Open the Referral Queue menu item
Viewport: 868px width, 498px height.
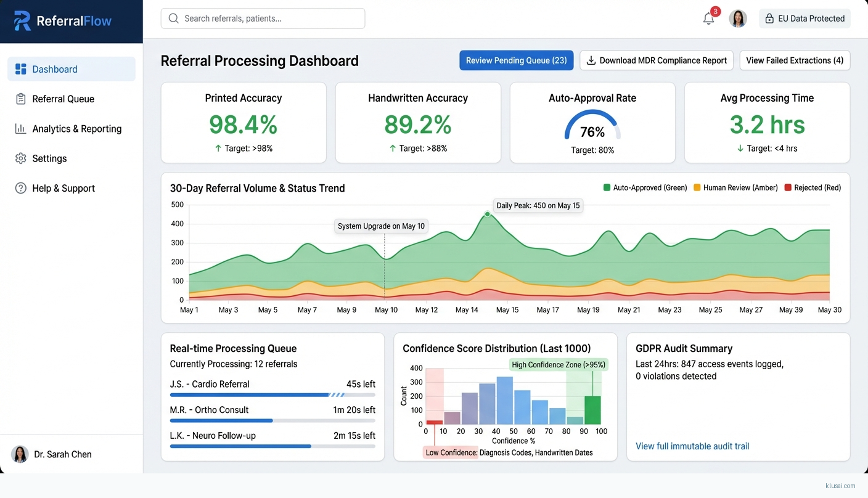point(63,99)
